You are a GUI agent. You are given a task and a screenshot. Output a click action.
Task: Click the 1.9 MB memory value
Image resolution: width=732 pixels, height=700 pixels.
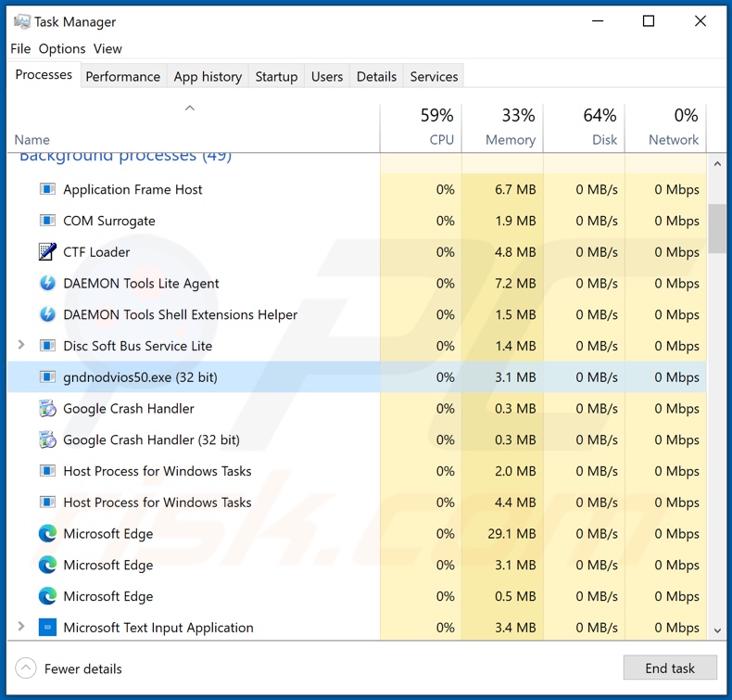coord(515,221)
